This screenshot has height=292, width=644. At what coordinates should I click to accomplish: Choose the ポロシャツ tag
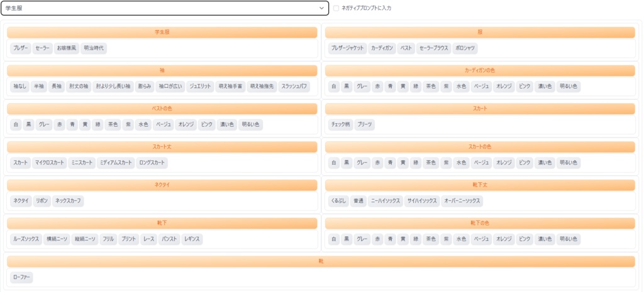coord(465,48)
